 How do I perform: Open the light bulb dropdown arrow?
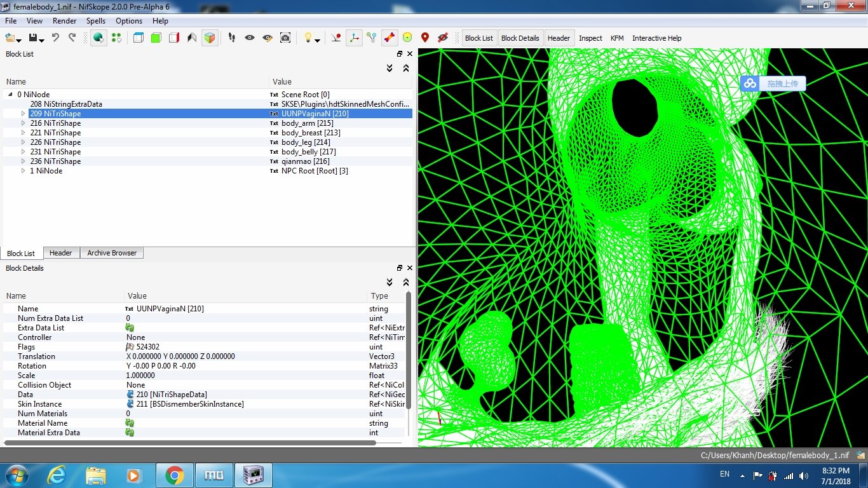[x=317, y=40]
